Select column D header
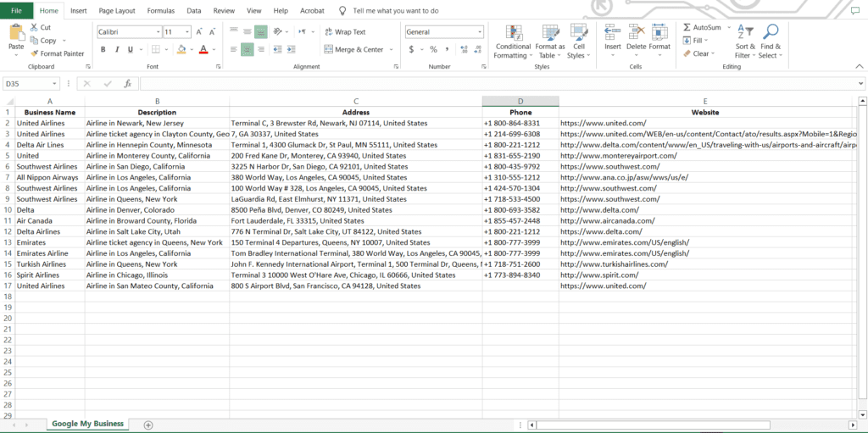This screenshot has width=868, height=433. [520, 102]
